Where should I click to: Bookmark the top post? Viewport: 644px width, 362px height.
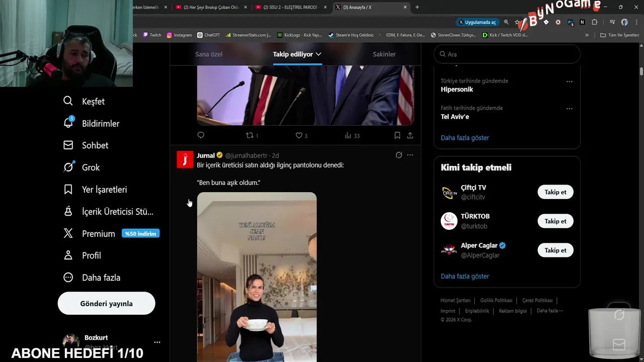click(x=397, y=135)
